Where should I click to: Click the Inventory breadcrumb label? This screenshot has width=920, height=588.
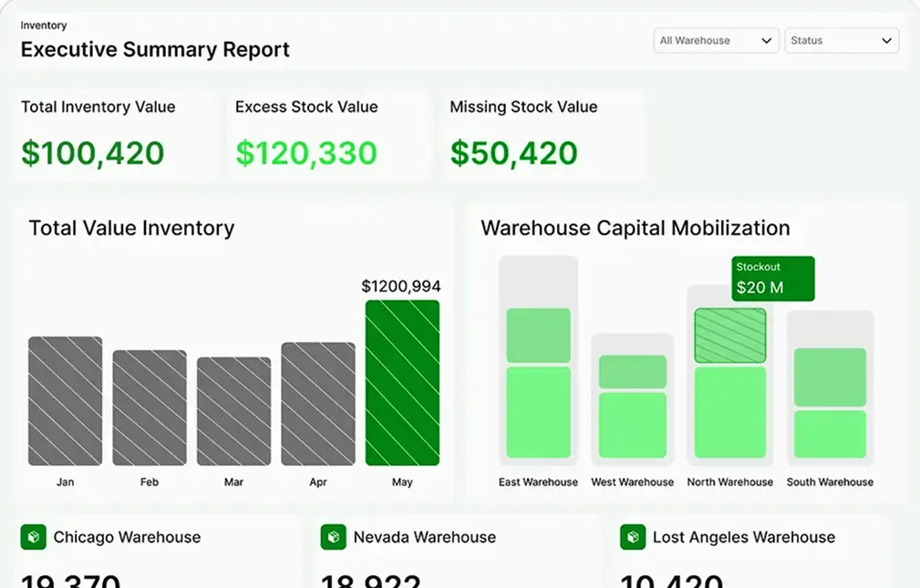point(44,26)
